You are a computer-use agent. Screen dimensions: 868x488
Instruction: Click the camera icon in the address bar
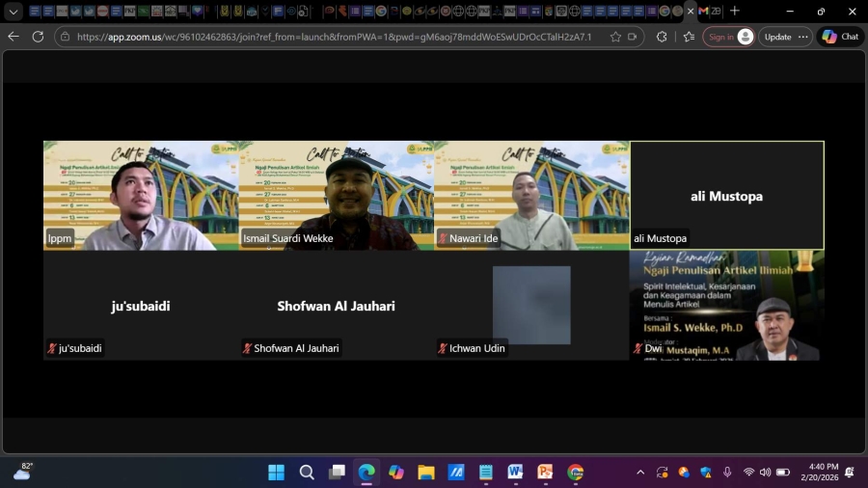(634, 37)
